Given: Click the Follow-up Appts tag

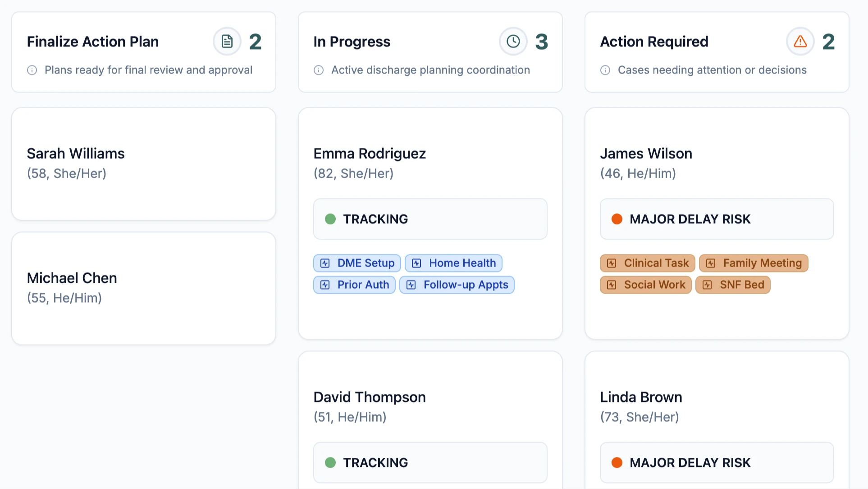Looking at the screenshot, I should [x=457, y=285].
